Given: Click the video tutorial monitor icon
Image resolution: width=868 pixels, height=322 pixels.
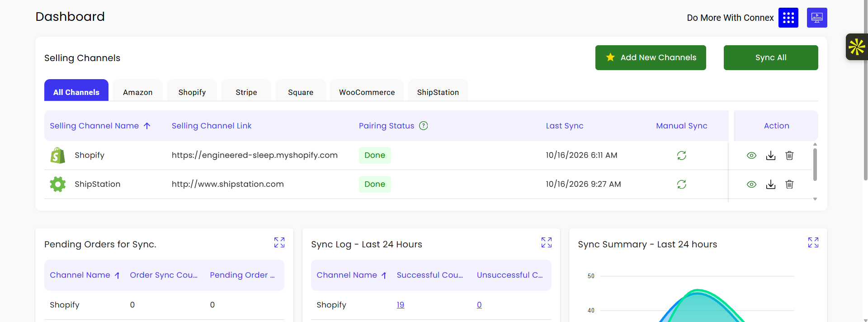Looking at the screenshot, I should coord(817,18).
